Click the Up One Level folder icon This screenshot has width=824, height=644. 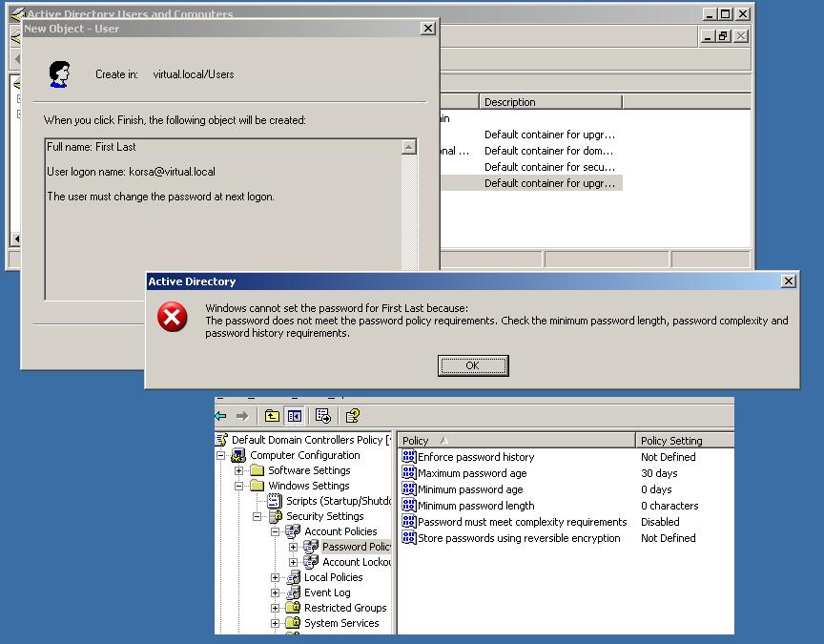(x=272, y=416)
